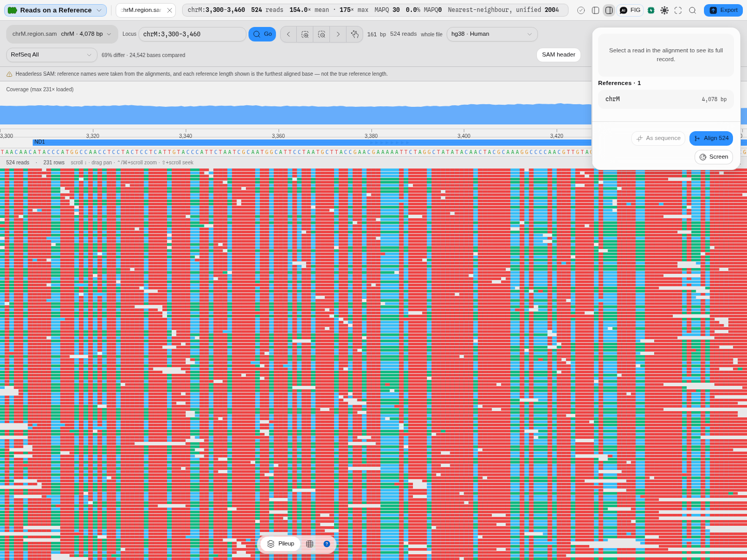The height and width of the screenshot is (560, 747).
Task: Click the 'References · 1' heading
Action: coord(619,83)
